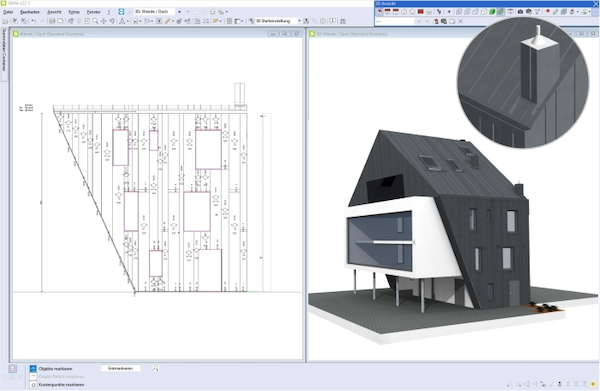
Task: Open the Datei menu
Action: [x=8, y=12]
